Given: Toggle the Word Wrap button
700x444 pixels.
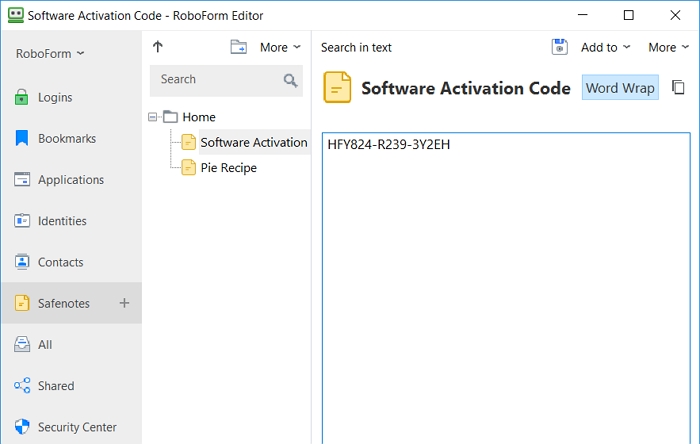Looking at the screenshot, I should tap(620, 87).
